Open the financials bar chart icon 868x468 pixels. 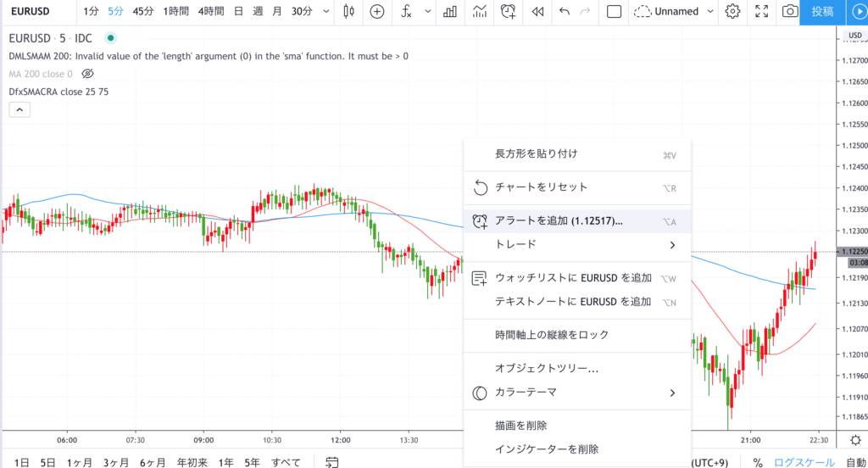(x=451, y=12)
